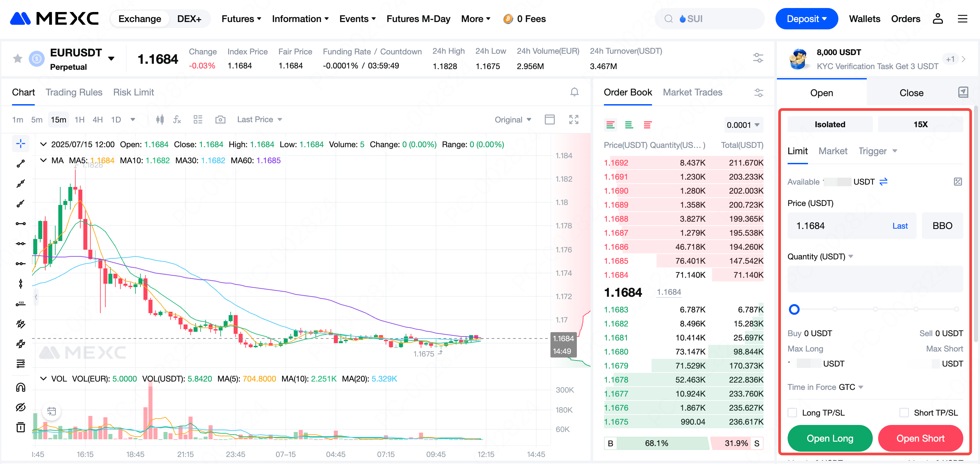The height and width of the screenshot is (464, 980).
Task: Click the trash icon to delete drawings
Action: (21, 427)
